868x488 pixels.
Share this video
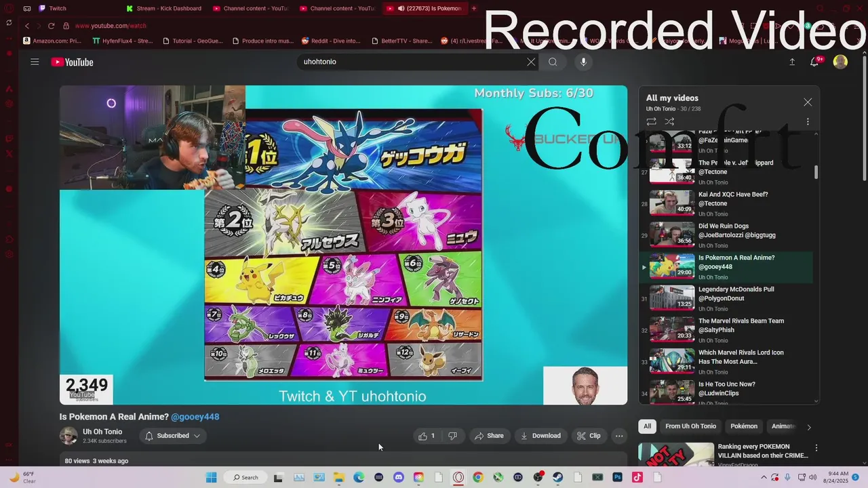coord(489,436)
